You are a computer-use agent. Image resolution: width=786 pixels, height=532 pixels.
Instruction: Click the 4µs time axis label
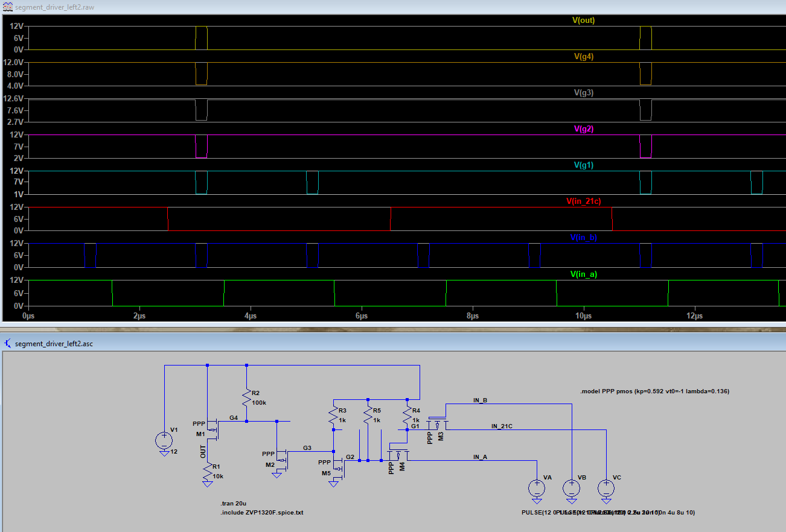click(x=251, y=315)
